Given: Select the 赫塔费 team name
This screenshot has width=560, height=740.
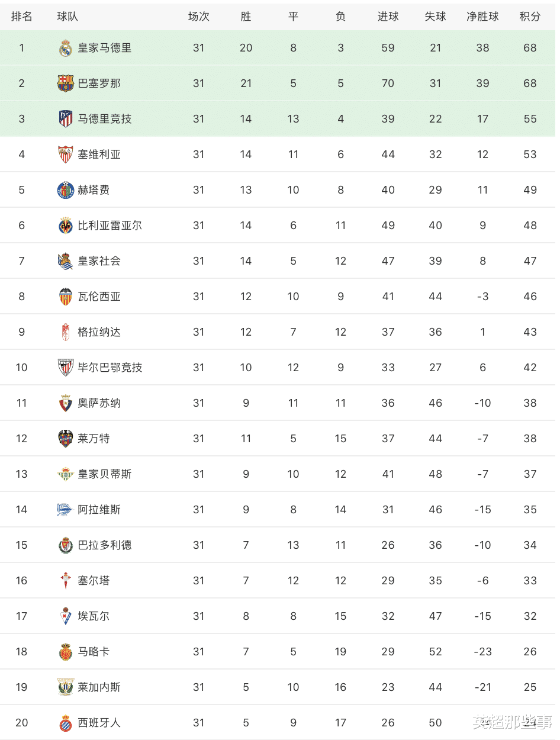Looking at the screenshot, I should click(94, 190).
